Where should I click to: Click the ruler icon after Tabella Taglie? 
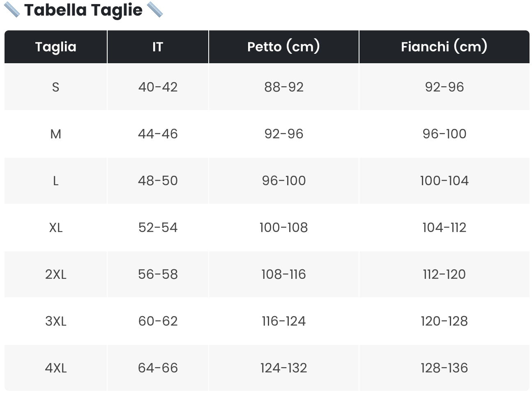(x=155, y=10)
